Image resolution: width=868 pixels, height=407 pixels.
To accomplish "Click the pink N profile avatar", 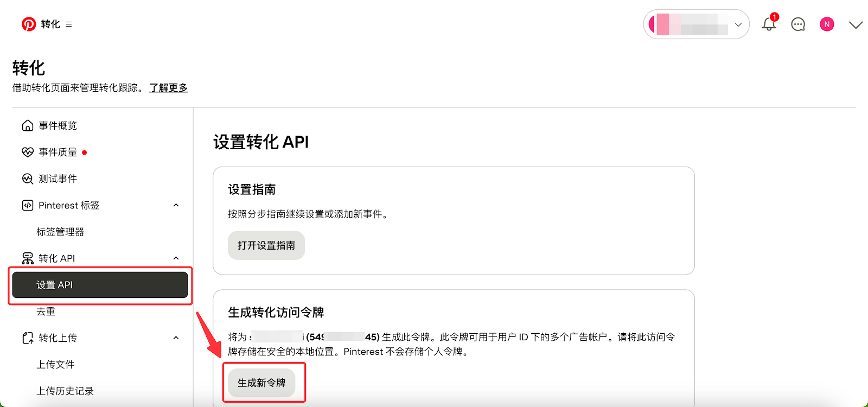I will pos(826,24).
